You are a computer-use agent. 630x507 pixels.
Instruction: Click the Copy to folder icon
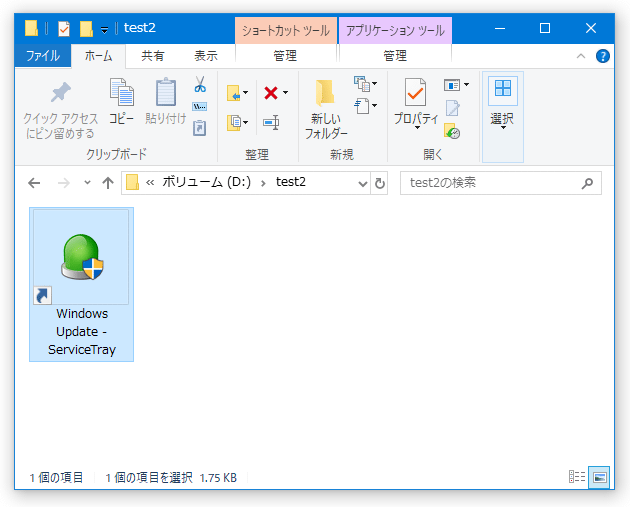233,123
